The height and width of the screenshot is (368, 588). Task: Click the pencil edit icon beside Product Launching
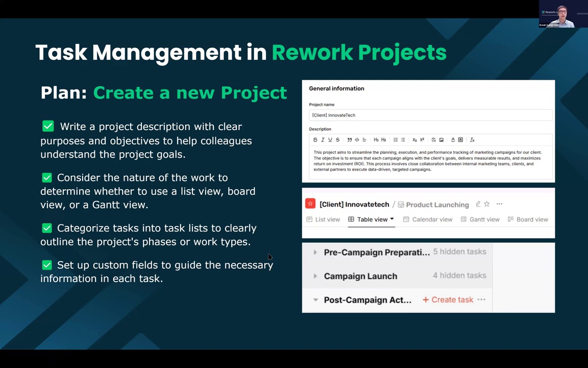pyautogui.click(x=478, y=204)
